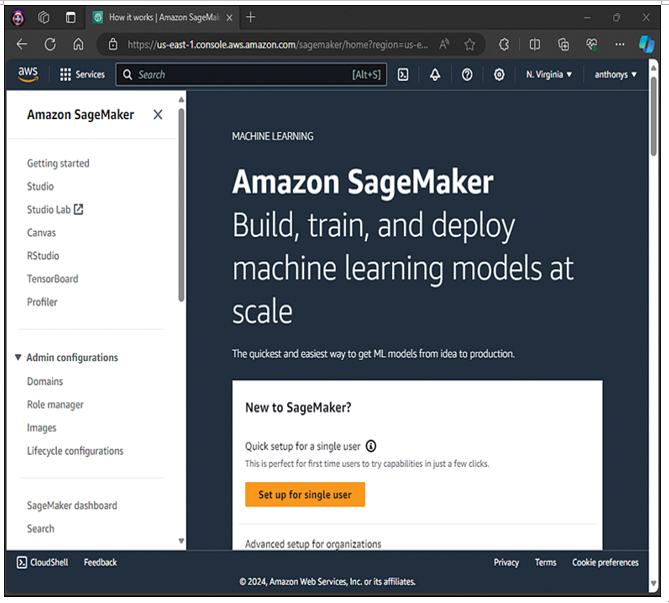
Task: Click the search magnifier icon in AWS search
Action: tap(127, 75)
